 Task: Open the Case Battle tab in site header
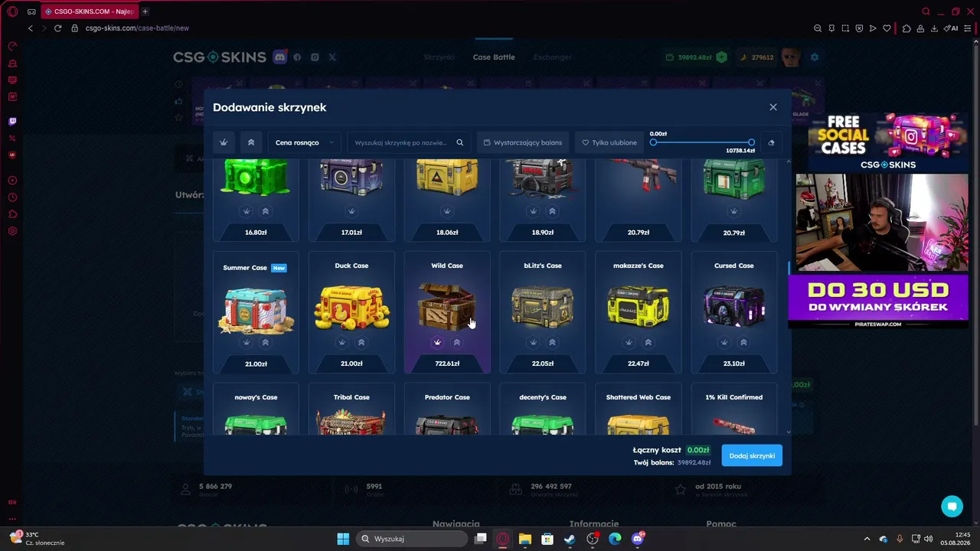tap(494, 57)
